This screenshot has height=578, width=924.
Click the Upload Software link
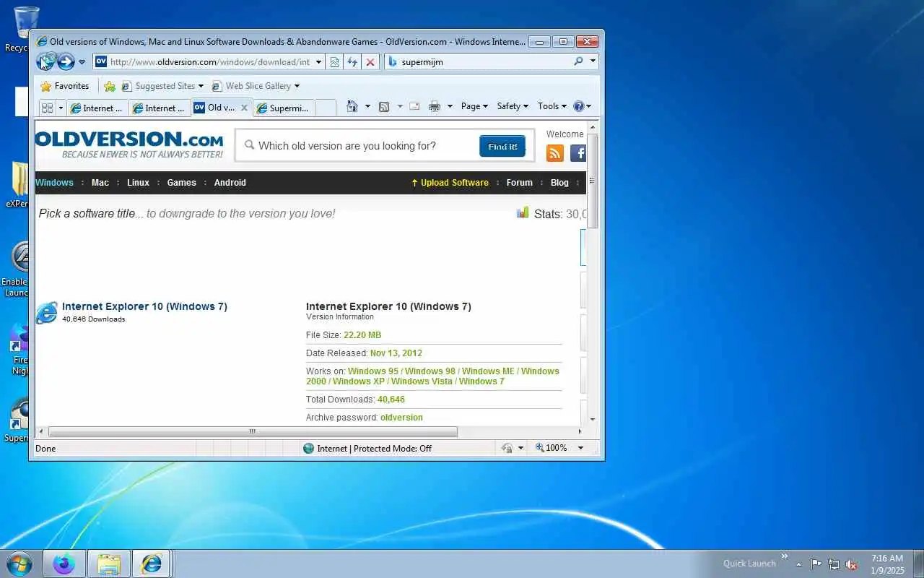pos(450,183)
